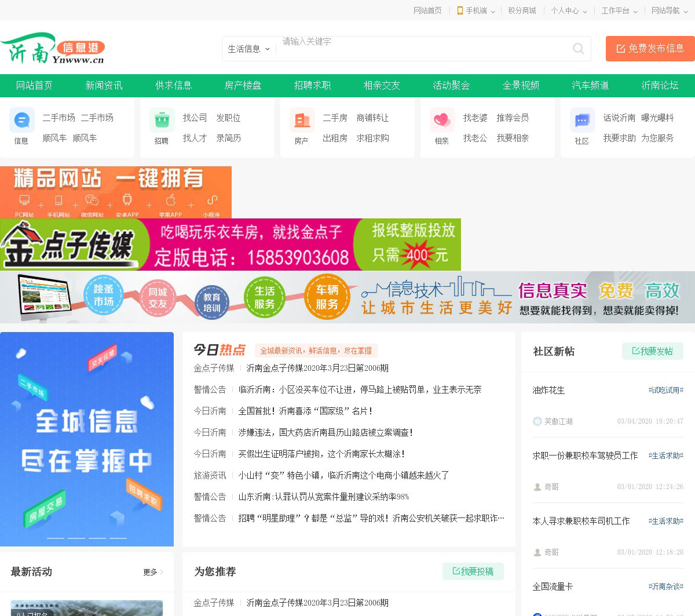
Task: Go to the 房产楼盘 navigation tab
Action: (243, 85)
